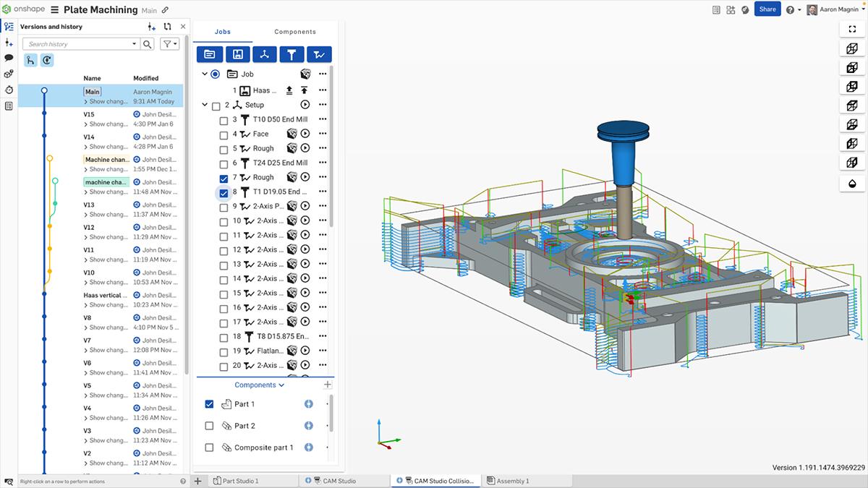Screen dimensions: 868x488
Task: Select the Create version icon above history panel
Action: (150, 26)
